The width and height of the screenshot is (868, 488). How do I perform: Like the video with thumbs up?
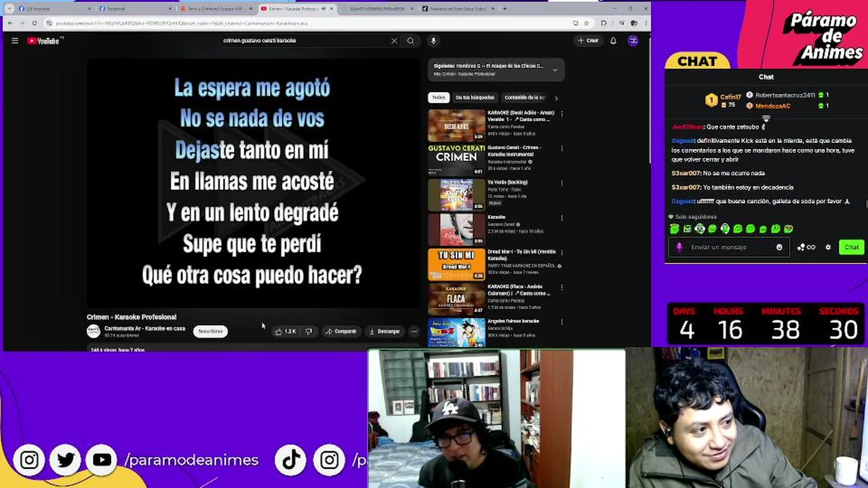click(285, 331)
